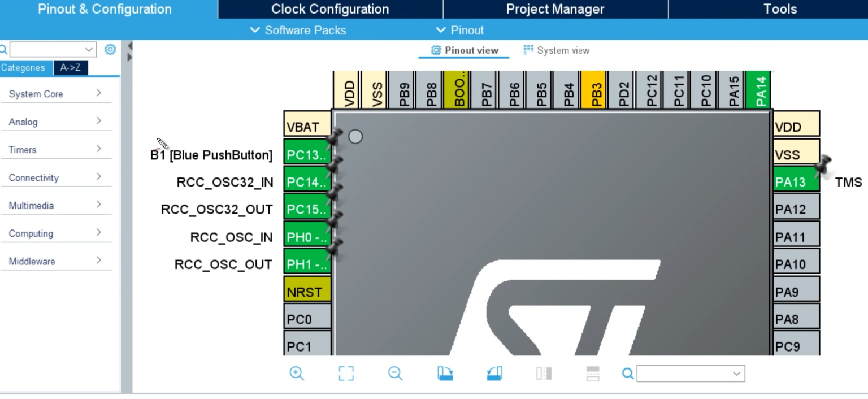Click the horizontal split layout icon

coord(593,374)
